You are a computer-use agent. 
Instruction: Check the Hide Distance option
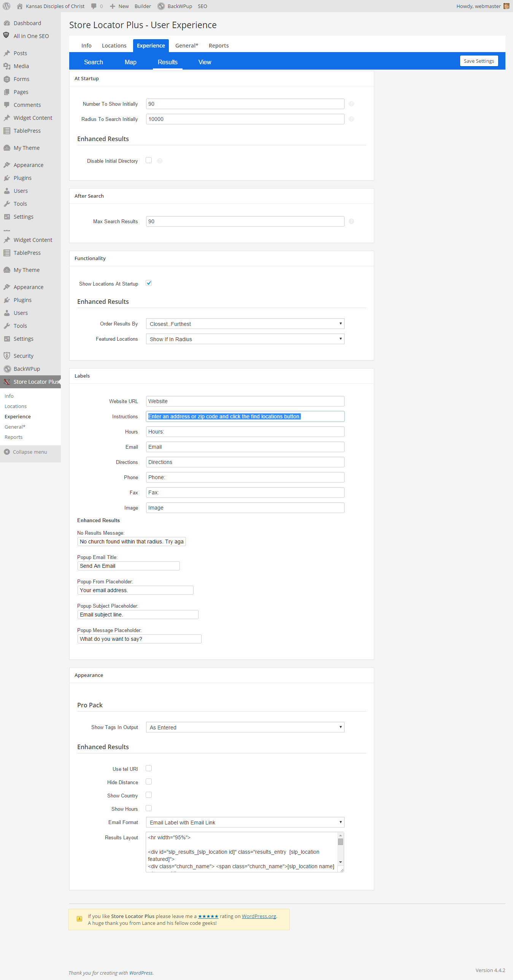pos(149,782)
